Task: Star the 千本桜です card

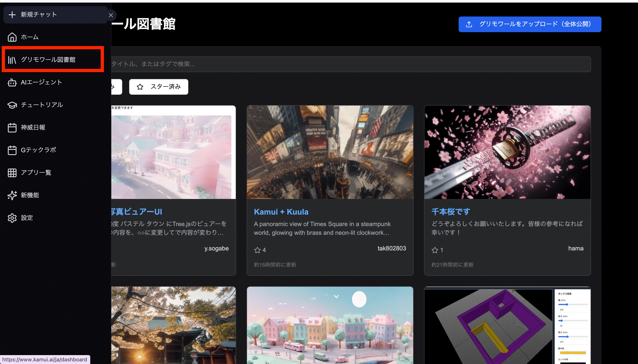Action: click(x=435, y=250)
